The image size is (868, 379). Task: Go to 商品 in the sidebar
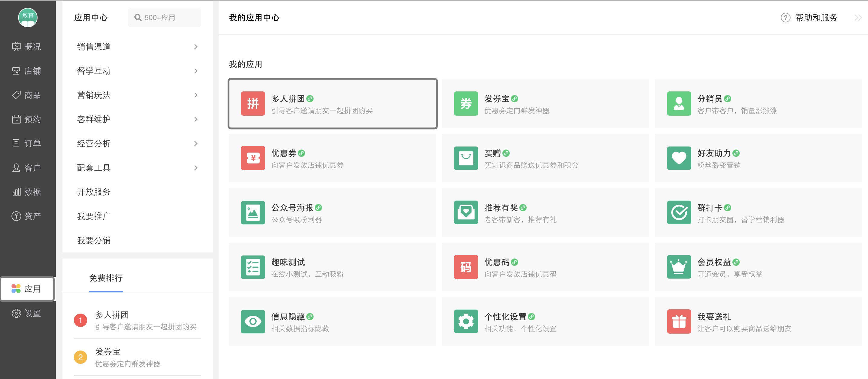pyautogui.click(x=27, y=95)
